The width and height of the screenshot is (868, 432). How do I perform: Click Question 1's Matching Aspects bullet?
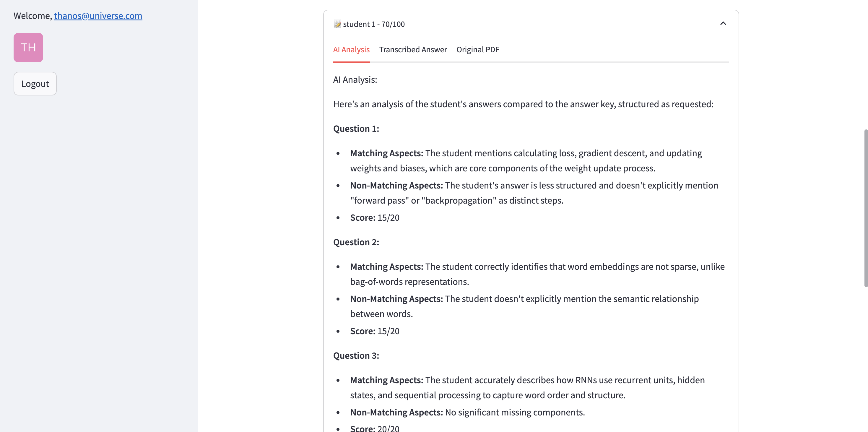[x=526, y=160]
